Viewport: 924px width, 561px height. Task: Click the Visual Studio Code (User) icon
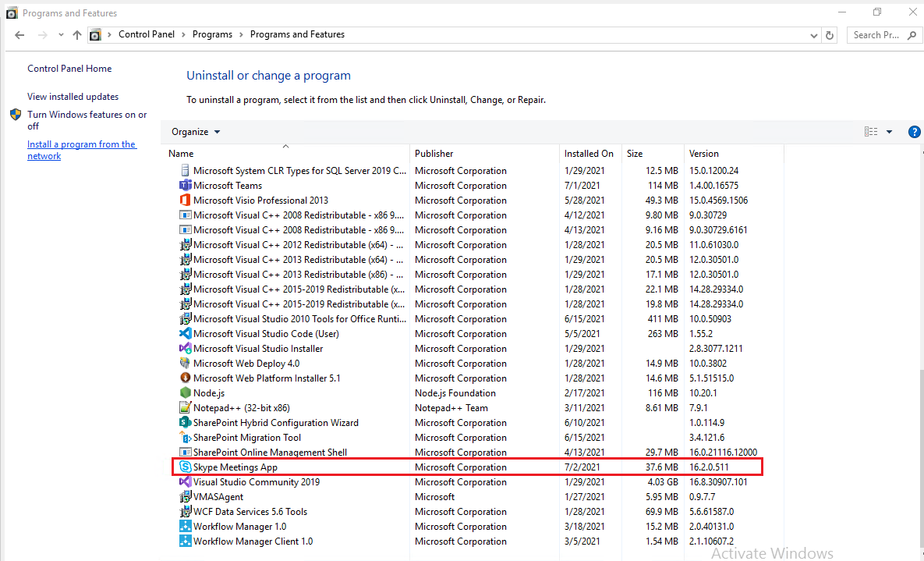click(x=185, y=333)
